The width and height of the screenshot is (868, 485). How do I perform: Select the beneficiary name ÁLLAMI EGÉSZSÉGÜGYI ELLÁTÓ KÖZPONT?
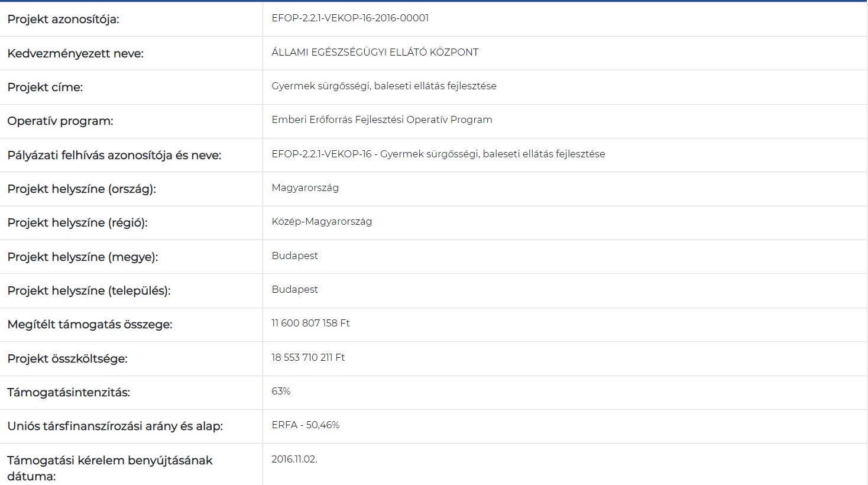point(375,53)
